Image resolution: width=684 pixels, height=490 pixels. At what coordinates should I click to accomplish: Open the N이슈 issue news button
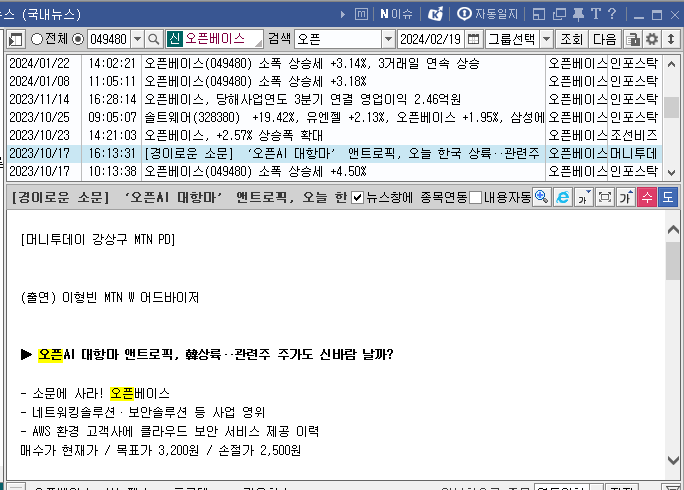point(396,14)
